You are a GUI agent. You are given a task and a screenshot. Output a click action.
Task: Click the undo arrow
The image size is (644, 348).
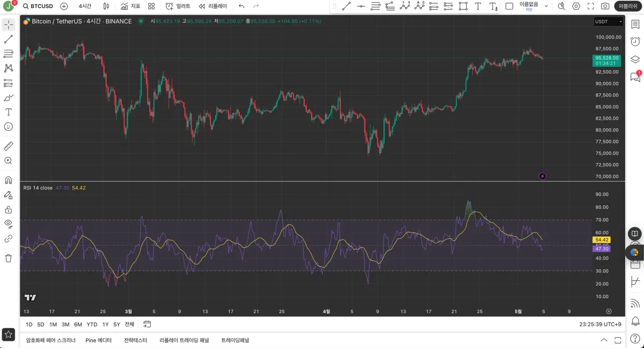(241, 6)
